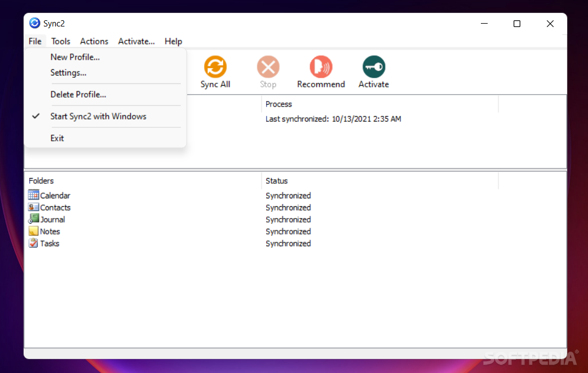Select the Notes folder icon
This screenshot has height=373, width=588.
[x=33, y=231]
